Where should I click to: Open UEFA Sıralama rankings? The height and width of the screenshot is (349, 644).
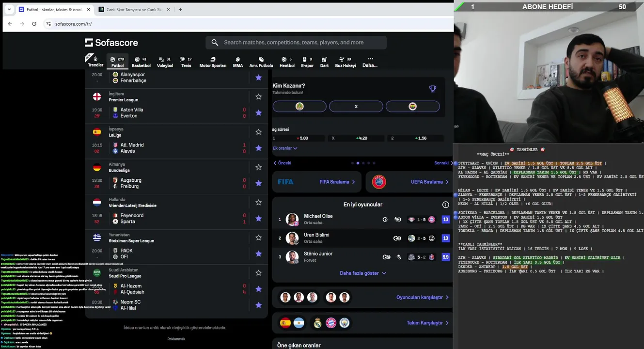pyautogui.click(x=429, y=182)
